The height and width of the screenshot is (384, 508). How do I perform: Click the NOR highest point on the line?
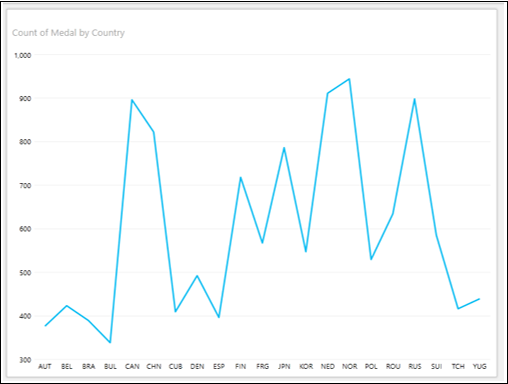pos(349,79)
